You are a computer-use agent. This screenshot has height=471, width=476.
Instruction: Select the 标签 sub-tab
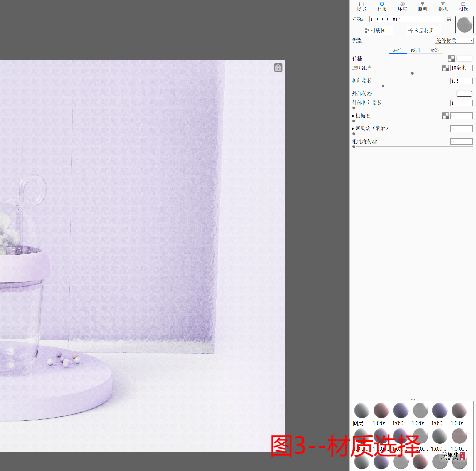coord(434,50)
